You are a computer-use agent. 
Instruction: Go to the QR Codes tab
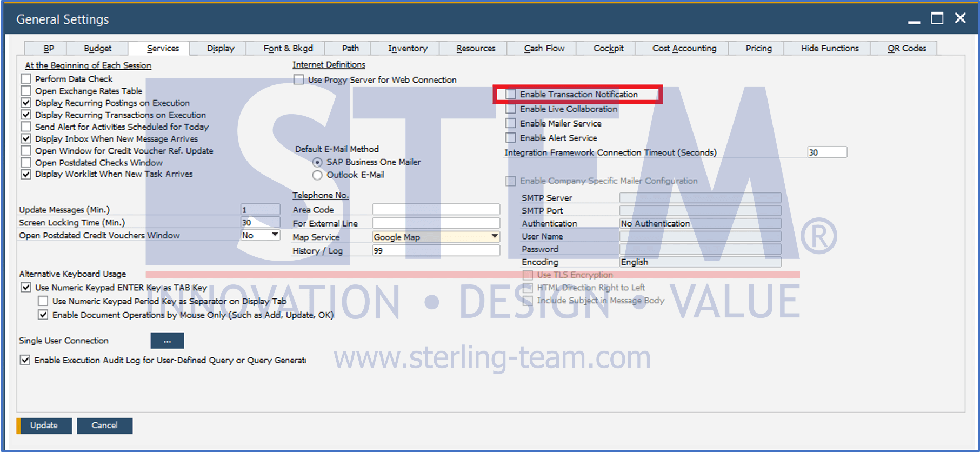click(906, 48)
